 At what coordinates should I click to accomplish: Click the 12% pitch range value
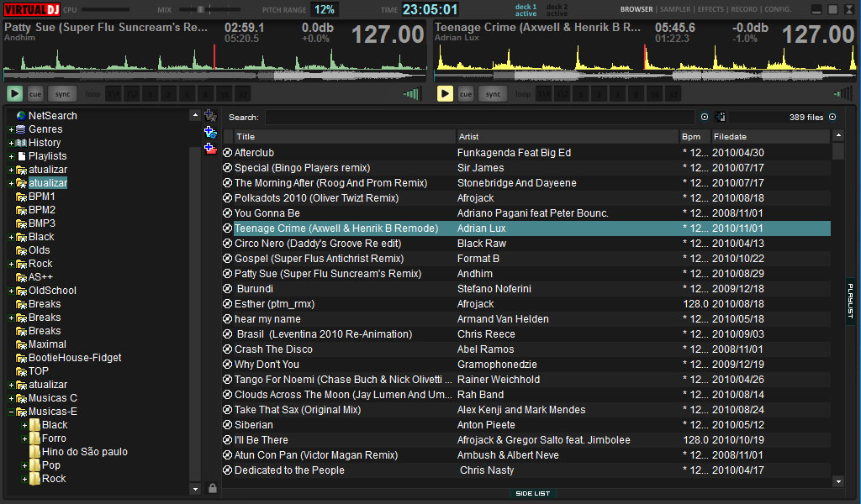point(324,9)
